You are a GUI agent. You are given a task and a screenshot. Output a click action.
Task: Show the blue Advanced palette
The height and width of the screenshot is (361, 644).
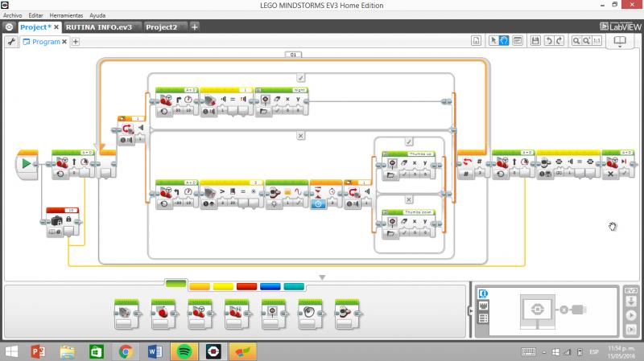point(270,286)
